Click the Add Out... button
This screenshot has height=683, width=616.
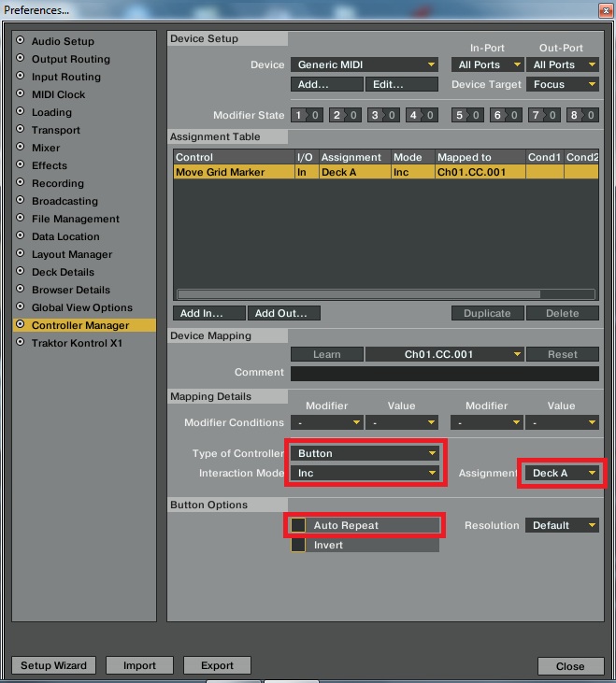pyautogui.click(x=284, y=313)
